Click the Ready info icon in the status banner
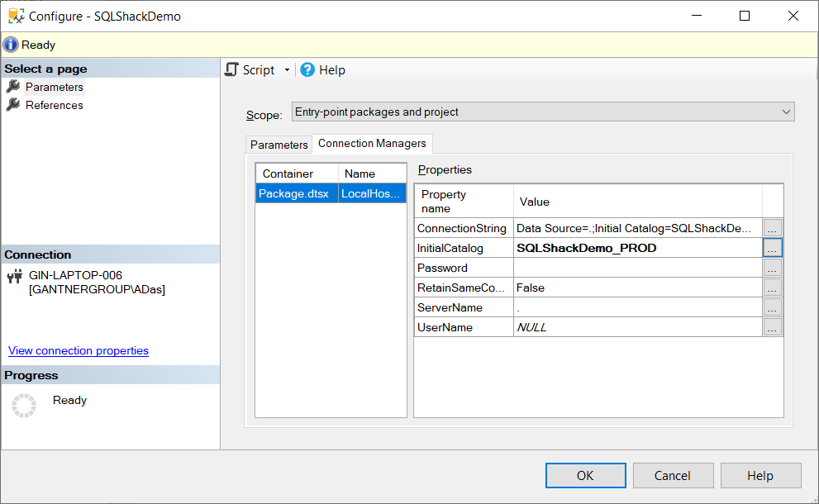This screenshot has height=504, width=819. (x=11, y=45)
